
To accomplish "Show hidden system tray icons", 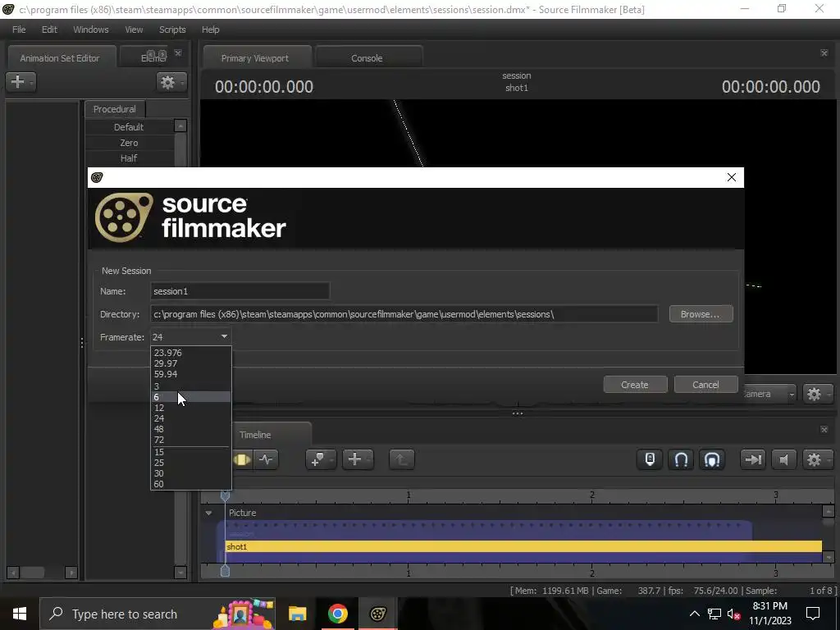I will click(694, 614).
